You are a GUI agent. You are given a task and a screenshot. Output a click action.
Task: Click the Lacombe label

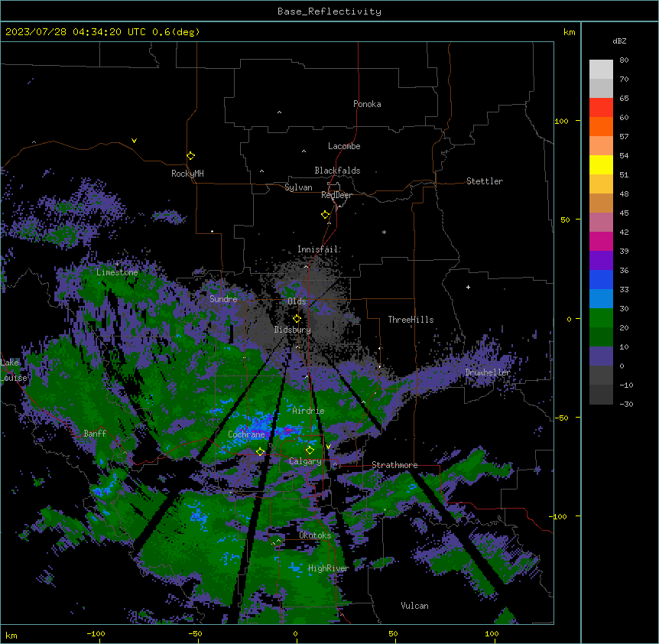[x=344, y=146]
